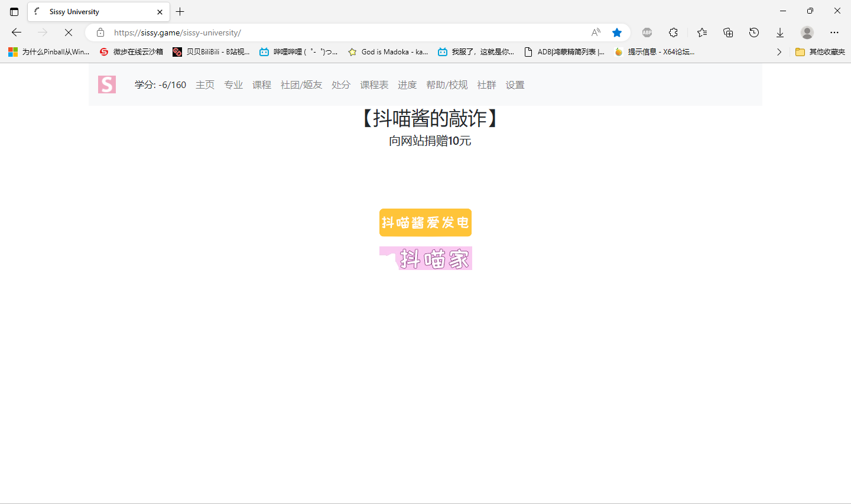The image size is (851, 504).
Task: Open the Collections icon
Action: coord(728,32)
